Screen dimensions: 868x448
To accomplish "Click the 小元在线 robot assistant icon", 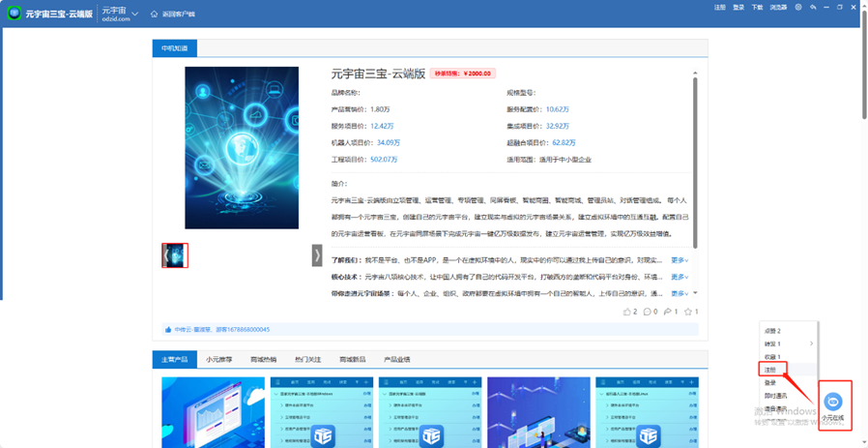I will click(832, 401).
